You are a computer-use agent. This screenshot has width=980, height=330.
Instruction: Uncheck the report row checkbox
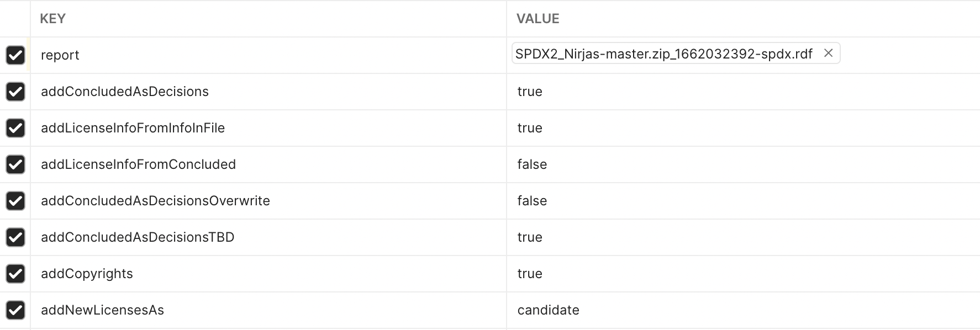(15, 55)
